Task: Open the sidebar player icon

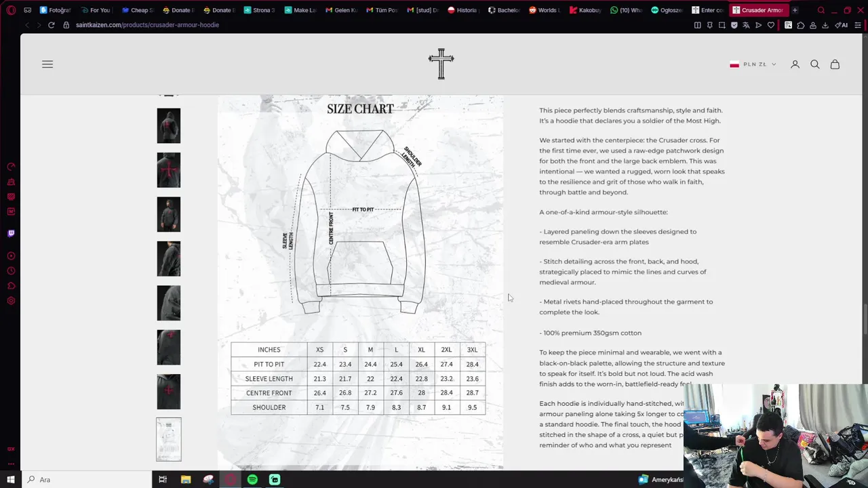Action: (11, 256)
